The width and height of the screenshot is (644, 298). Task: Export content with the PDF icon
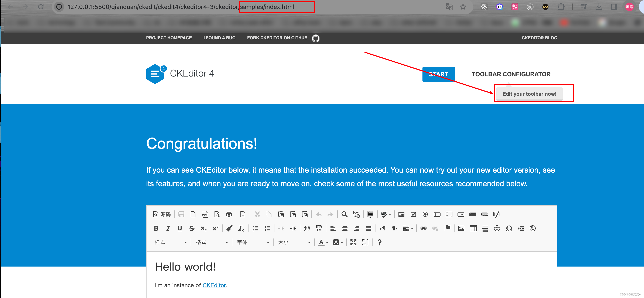pyautogui.click(x=205, y=214)
